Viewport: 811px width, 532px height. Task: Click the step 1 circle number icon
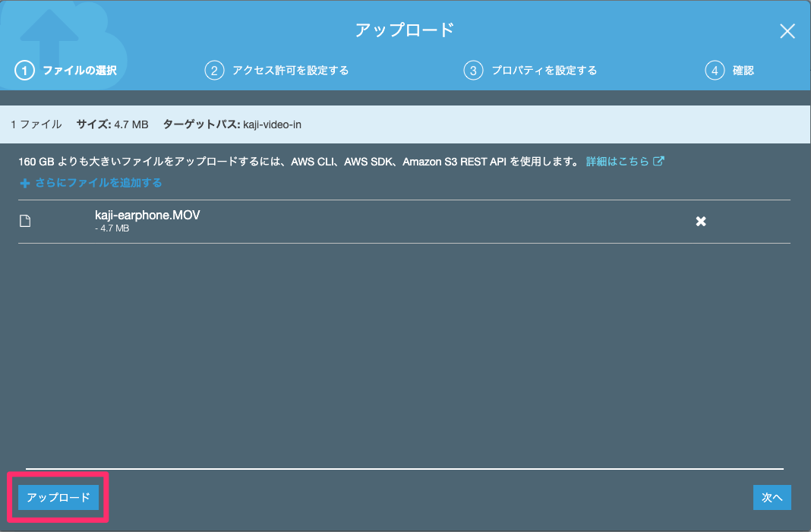tap(24, 71)
